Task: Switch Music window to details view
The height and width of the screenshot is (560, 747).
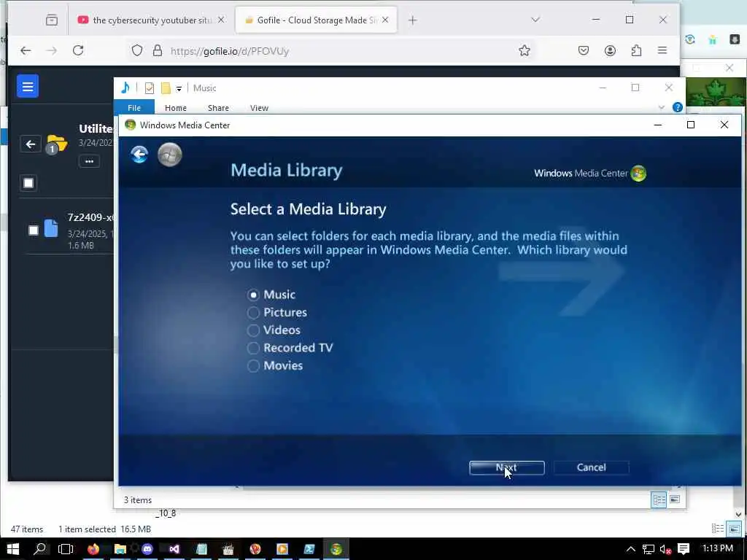Action: [x=659, y=500]
